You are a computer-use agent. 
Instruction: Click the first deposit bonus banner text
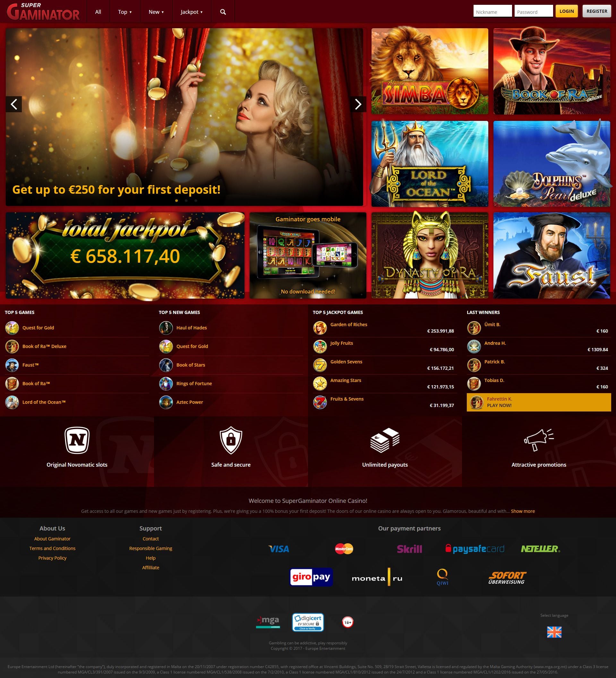[116, 190]
